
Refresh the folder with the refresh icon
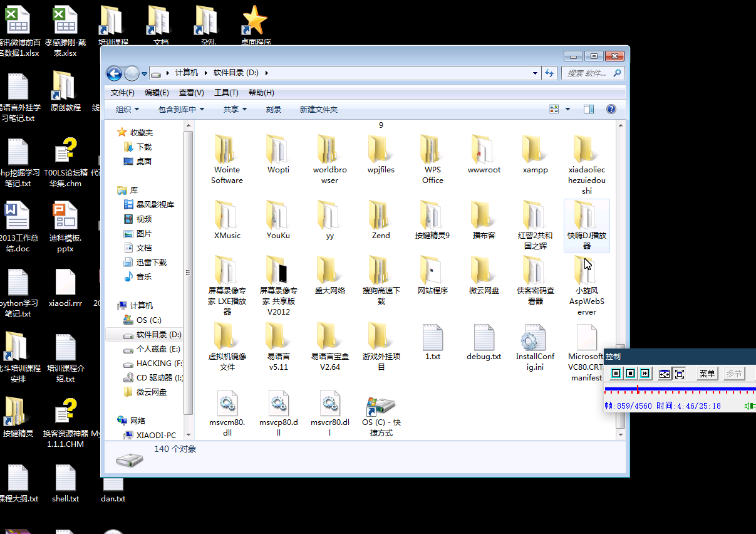tap(550, 73)
